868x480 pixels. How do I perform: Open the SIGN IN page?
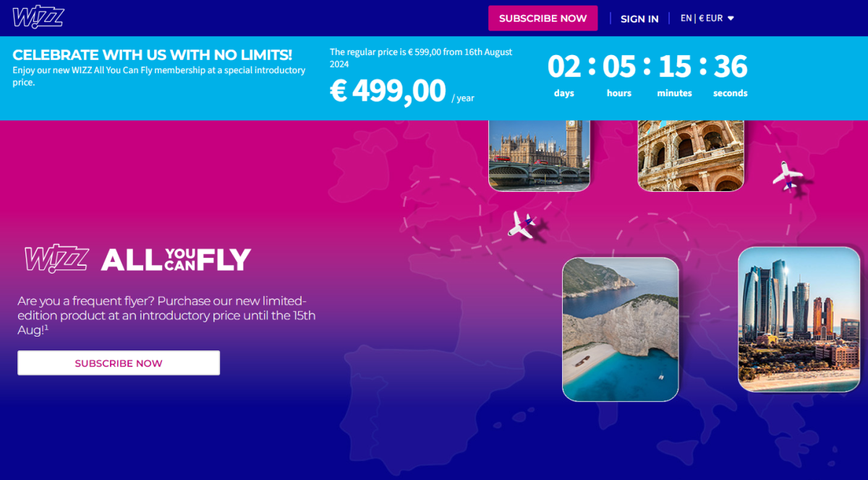[639, 19]
